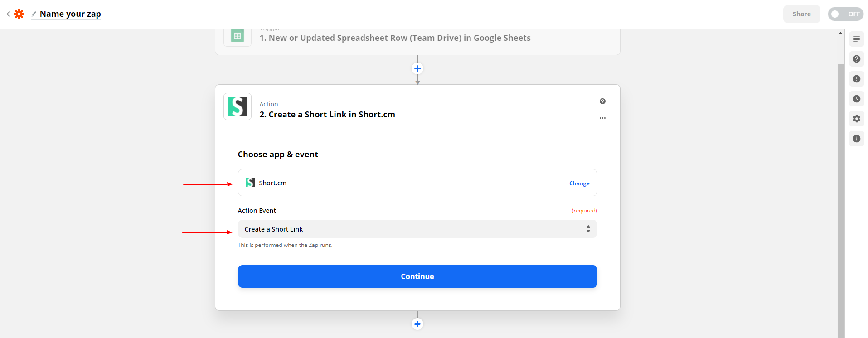Viewport: 868px width, 338px height.
Task: Click the help icon in action step header
Action: (602, 101)
